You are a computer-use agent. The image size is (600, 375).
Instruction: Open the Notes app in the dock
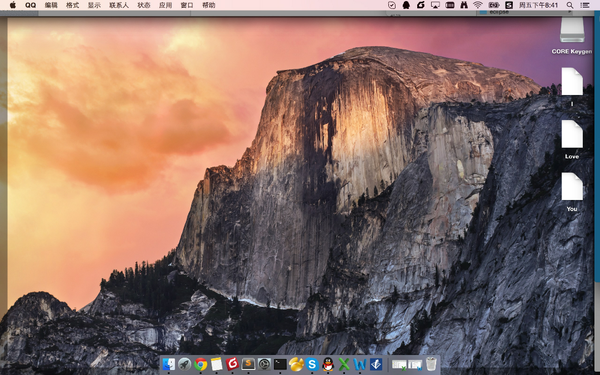pos(217,364)
